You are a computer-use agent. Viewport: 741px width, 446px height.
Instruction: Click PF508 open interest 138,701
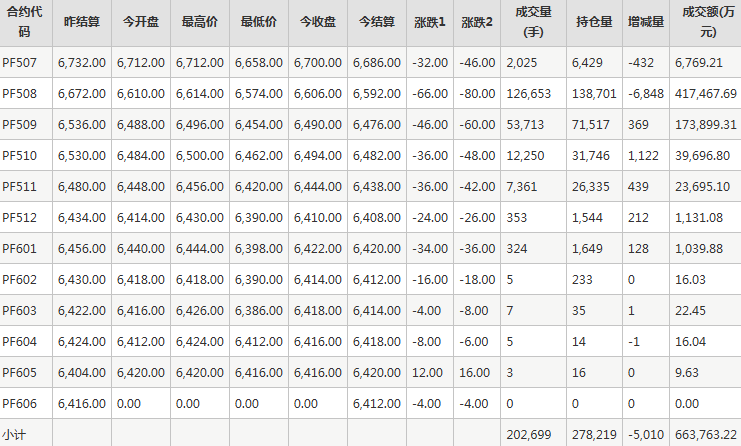click(594, 94)
